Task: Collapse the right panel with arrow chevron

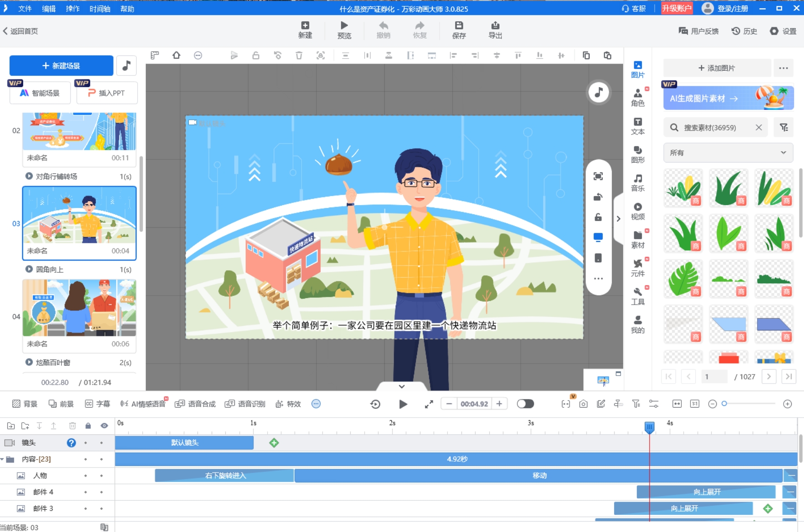Action: (618, 219)
